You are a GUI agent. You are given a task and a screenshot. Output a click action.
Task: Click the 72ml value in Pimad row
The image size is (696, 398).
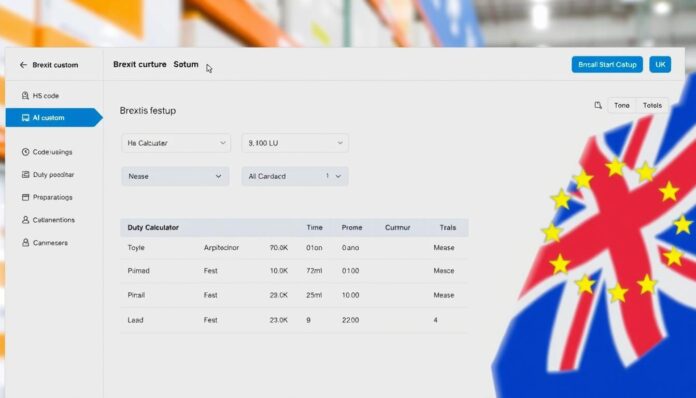pos(314,271)
